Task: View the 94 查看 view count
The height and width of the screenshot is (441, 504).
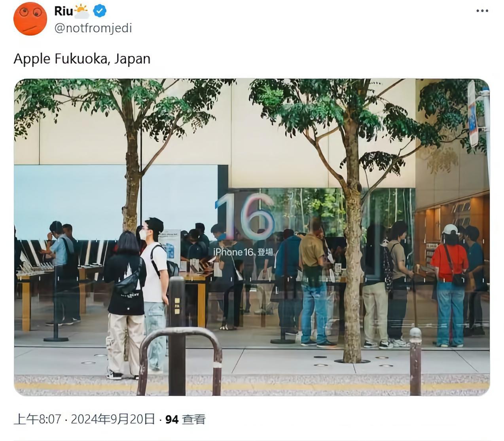Action: [185, 419]
